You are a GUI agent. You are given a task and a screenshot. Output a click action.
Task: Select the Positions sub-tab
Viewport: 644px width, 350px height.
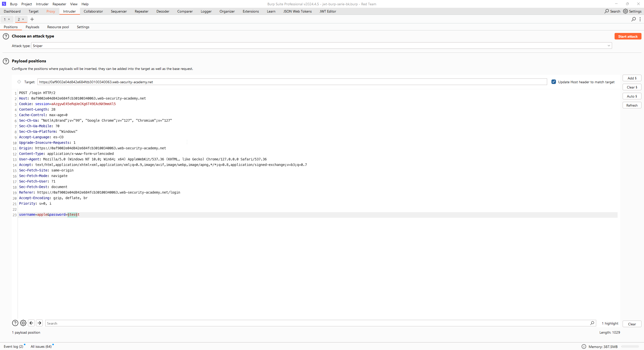tap(11, 27)
